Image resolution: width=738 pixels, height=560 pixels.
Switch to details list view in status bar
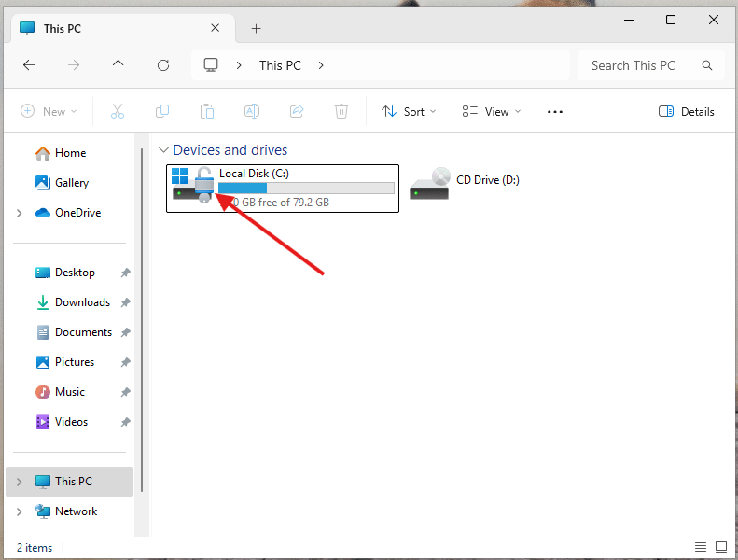701,547
